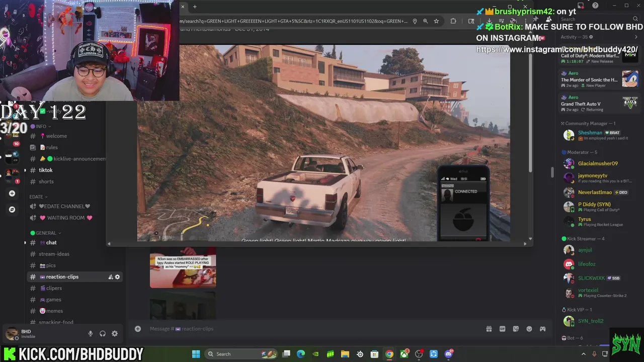Click create invite icon on reaction-clips channel
Image resolution: width=644 pixels, height=362 pixels.
coord(111,277)
